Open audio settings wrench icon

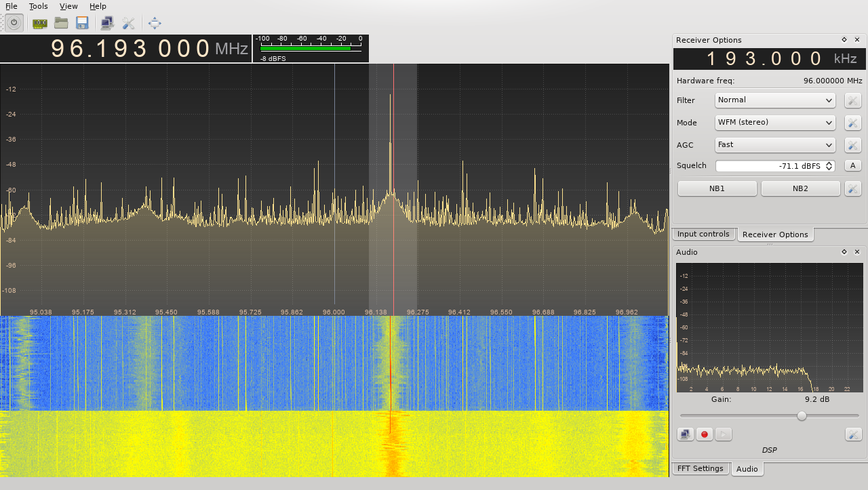coord(853,434)
